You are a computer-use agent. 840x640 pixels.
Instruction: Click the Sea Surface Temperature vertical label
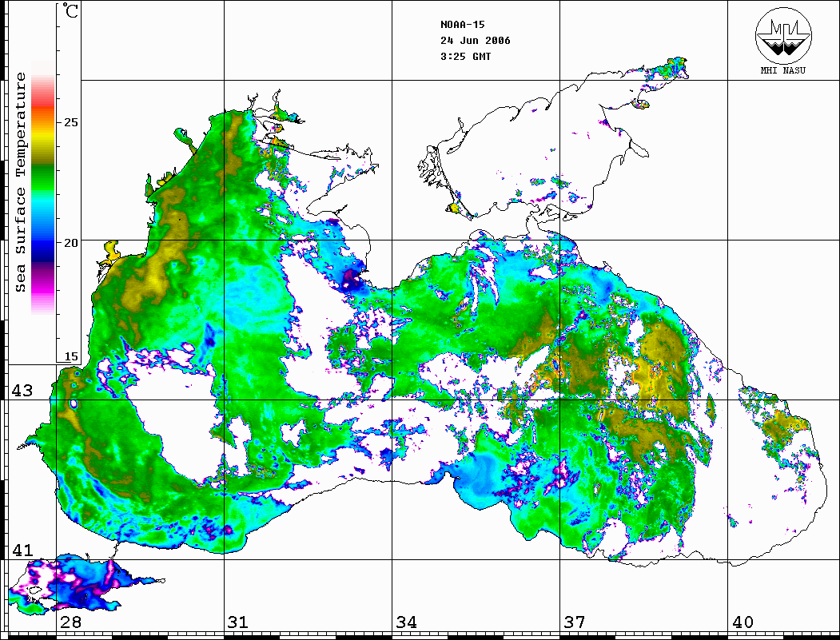[20, 182]
